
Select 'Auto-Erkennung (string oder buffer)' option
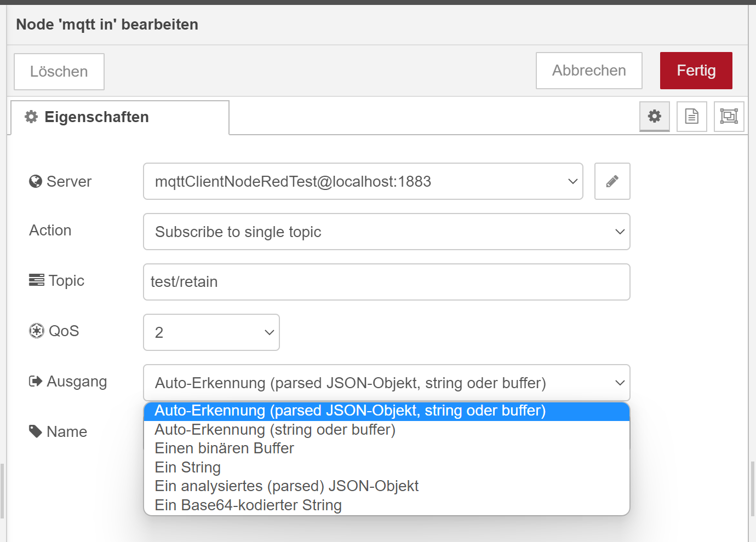[x=275, y=430]
